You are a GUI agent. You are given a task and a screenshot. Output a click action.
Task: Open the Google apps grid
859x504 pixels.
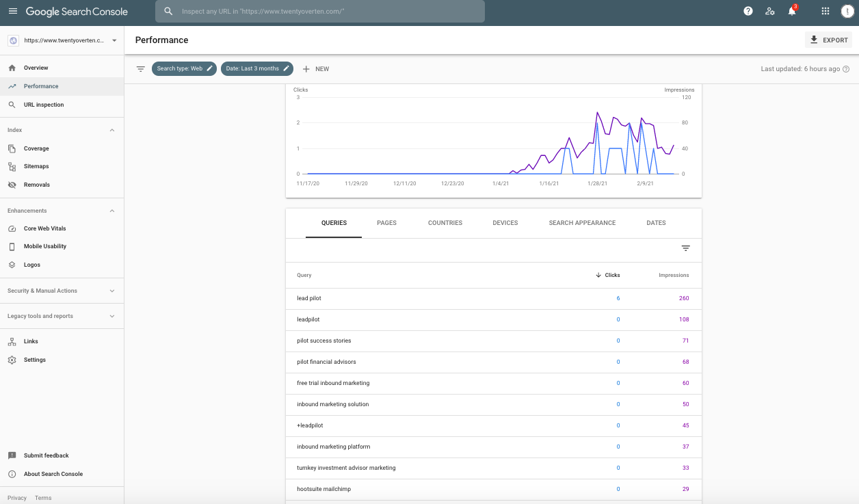click(825, 11)
